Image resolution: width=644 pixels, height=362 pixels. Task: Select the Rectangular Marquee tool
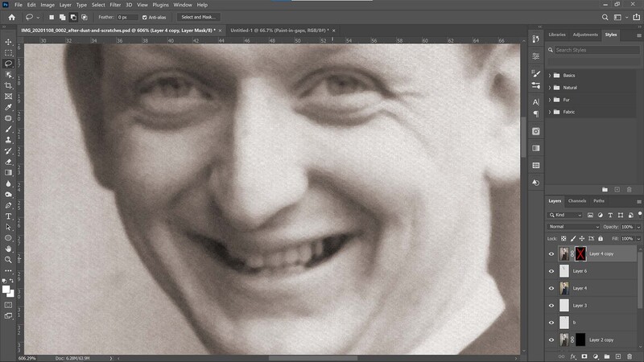click(x=8, y=53)
